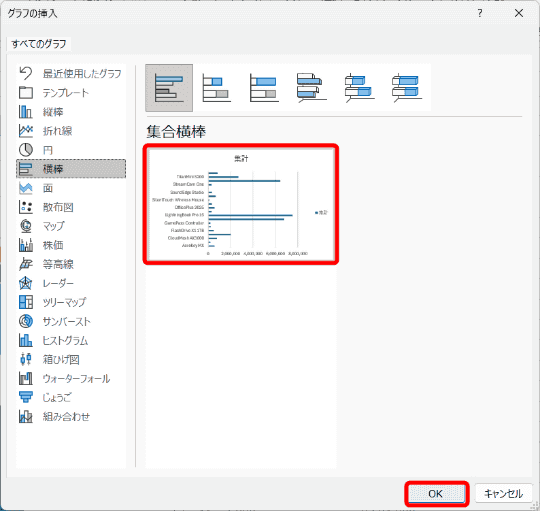Select the 折れ線 line chart category
This screenshot has width=540, height=511.
71,131
